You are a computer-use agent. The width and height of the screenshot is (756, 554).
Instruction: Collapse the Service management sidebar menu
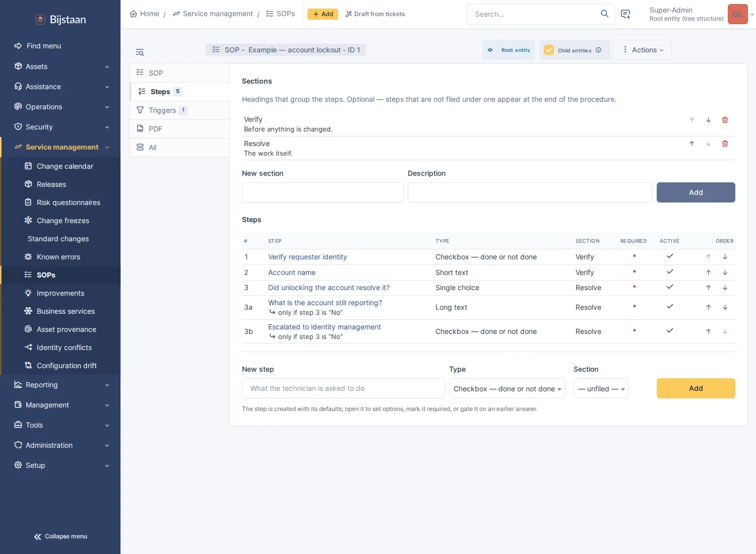coord(60,147)
